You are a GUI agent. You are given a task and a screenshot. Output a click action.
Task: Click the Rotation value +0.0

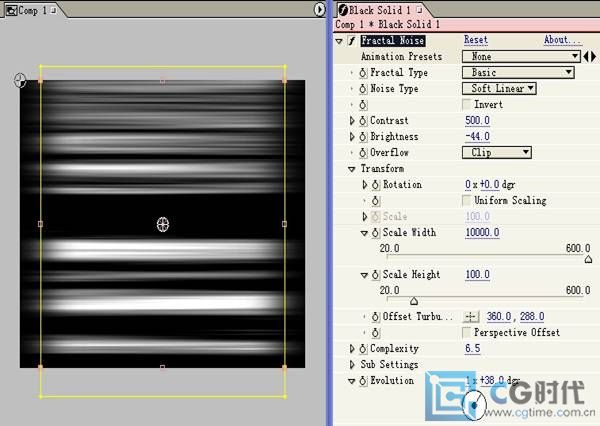[x=489, y=185]
